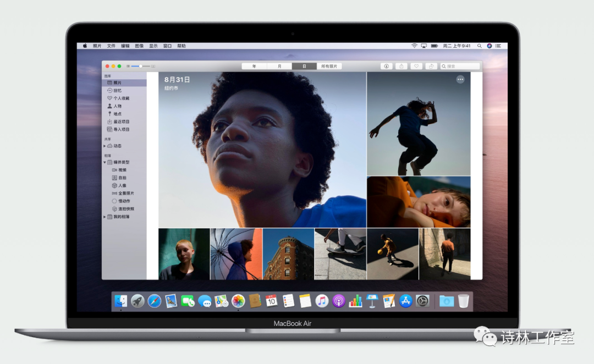Select 照片 (Photos) library item
Viewport: 594px width, 364px height.
pyautogui.click(x=124, y=82)
